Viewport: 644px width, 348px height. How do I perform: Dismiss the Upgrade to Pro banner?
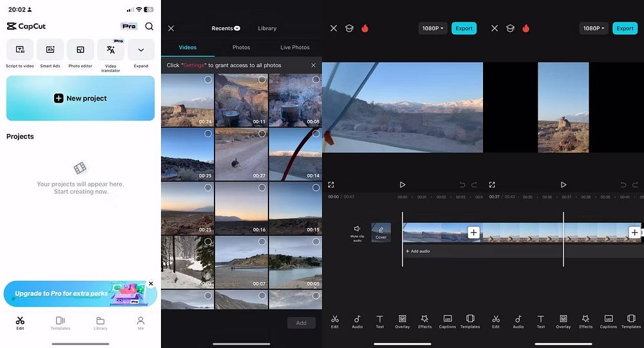coord(151,284)
